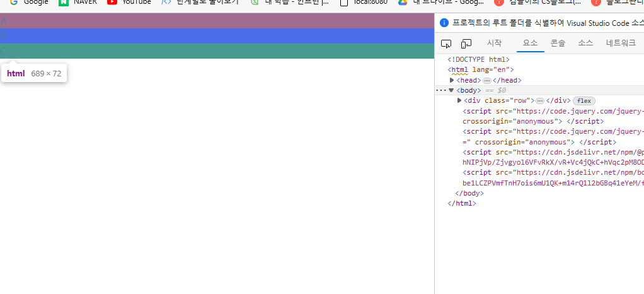Open the 소스 tab
This screenshot has height=294, width=644.
pyautogui.click(x=585, y=43)
